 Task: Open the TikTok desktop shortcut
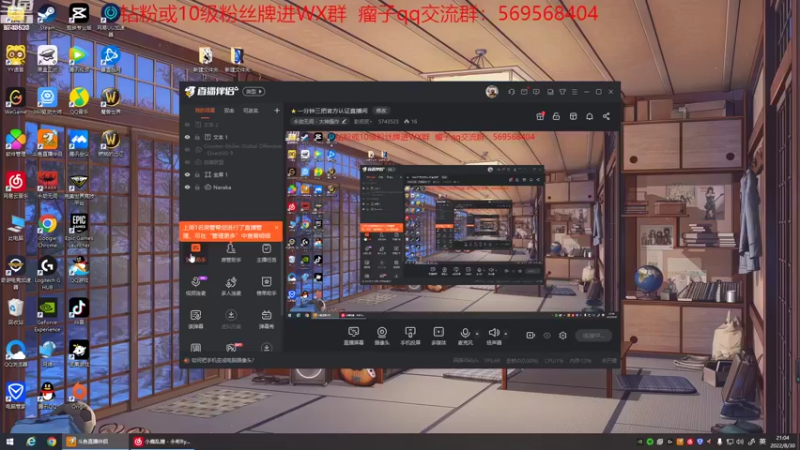[79, 311]
